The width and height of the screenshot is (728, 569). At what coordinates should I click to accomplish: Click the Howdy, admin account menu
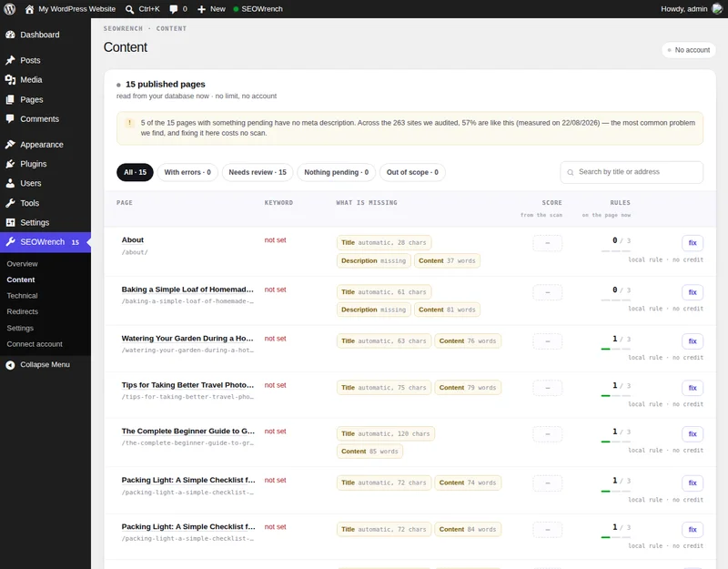pos(692,9)
